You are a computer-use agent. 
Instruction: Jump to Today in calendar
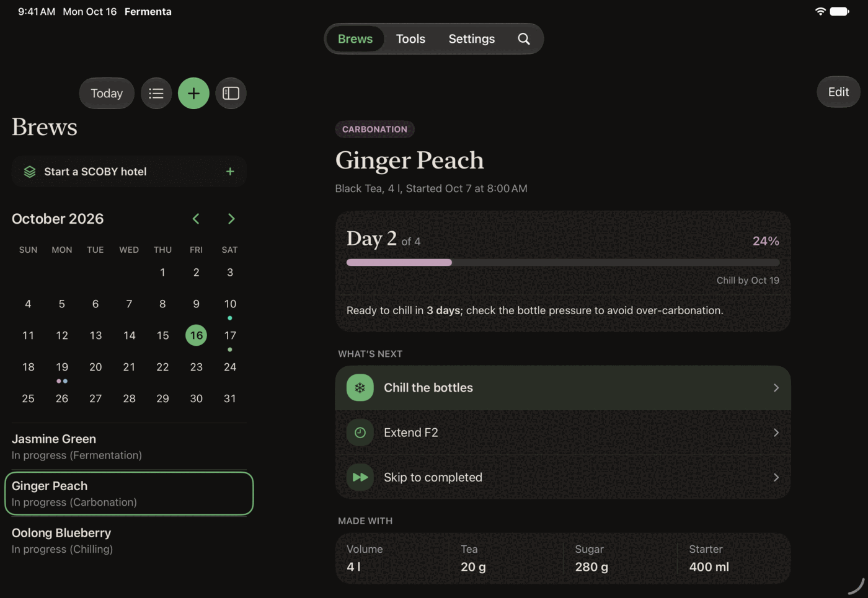(x=107, y=93)
